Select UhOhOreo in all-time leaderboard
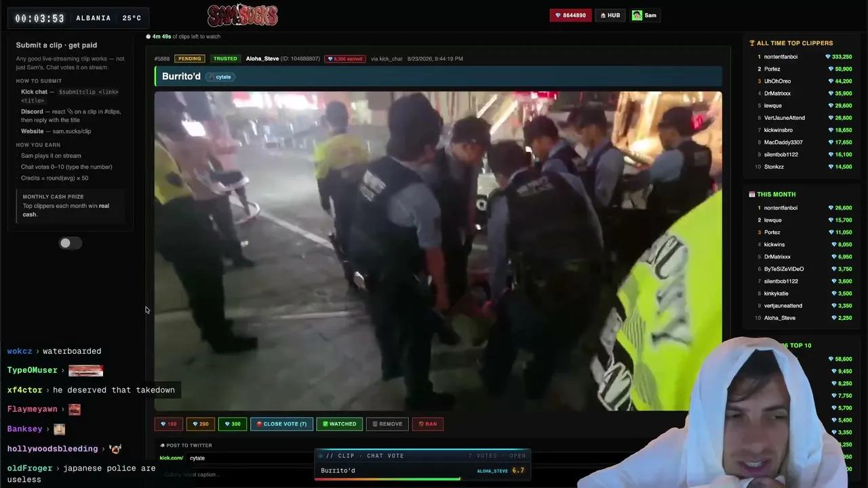 pos(777,81)
